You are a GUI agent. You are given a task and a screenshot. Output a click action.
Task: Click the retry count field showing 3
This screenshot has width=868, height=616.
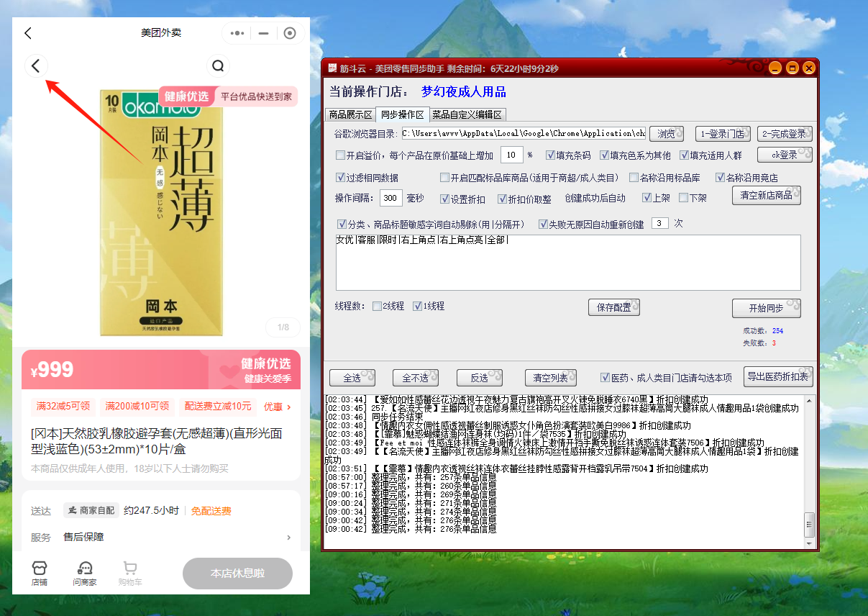[x=660, y=223]
